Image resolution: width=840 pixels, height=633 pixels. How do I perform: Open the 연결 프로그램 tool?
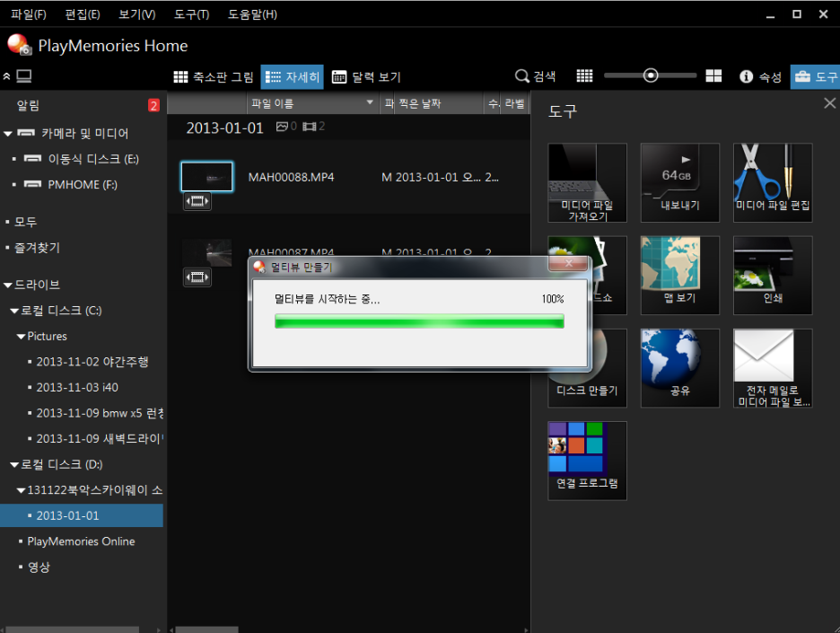[x=587, y=461]
